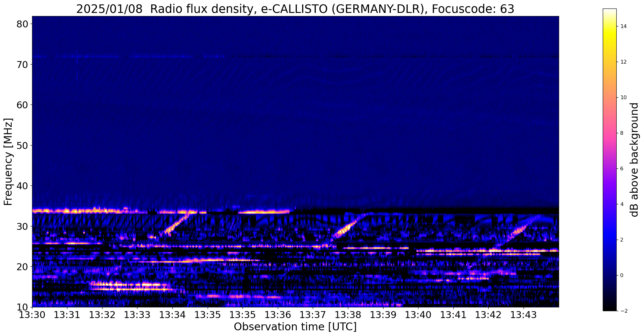Click the 13:37 time tick label
The width and height of the screenshot is (644, 336).
[x=313, y=315]
